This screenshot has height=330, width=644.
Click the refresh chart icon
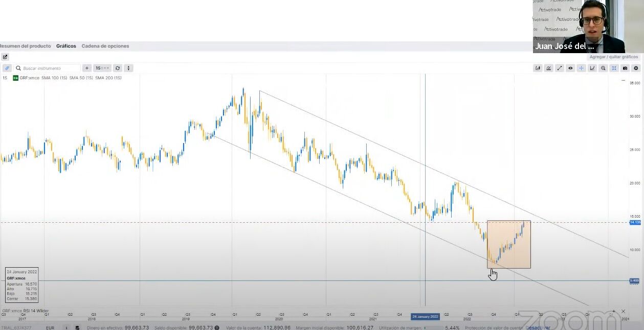118,68
